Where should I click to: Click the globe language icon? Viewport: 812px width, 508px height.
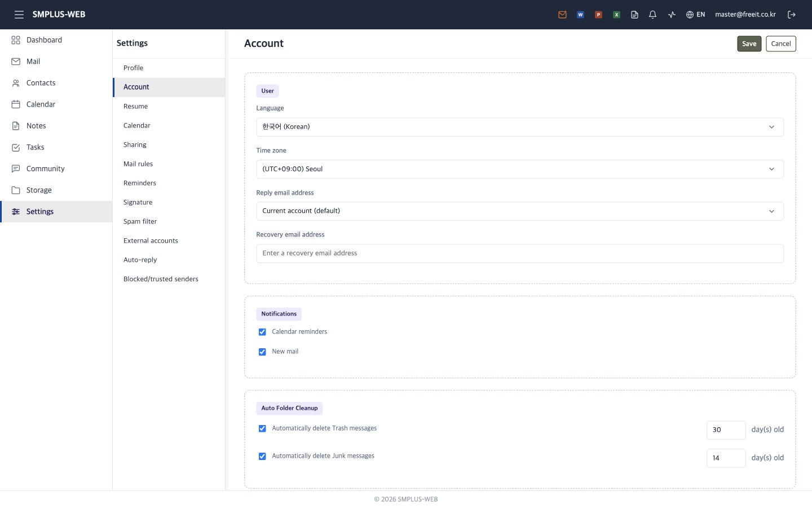(690, 15)
